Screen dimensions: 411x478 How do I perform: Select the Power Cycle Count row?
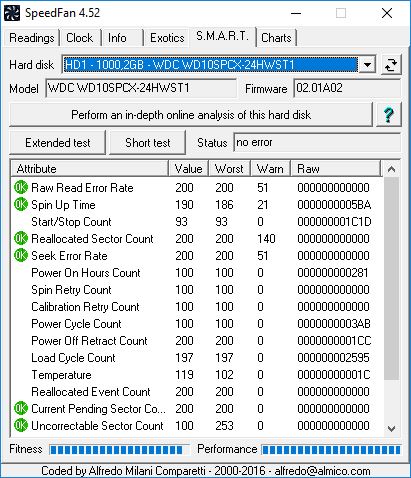(x=197, y=324)
